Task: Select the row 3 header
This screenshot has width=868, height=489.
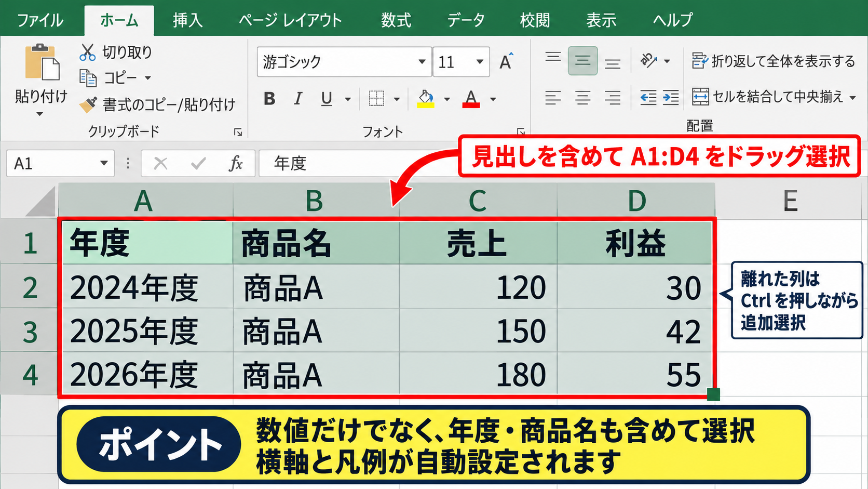Action: (x=30, y=331)
